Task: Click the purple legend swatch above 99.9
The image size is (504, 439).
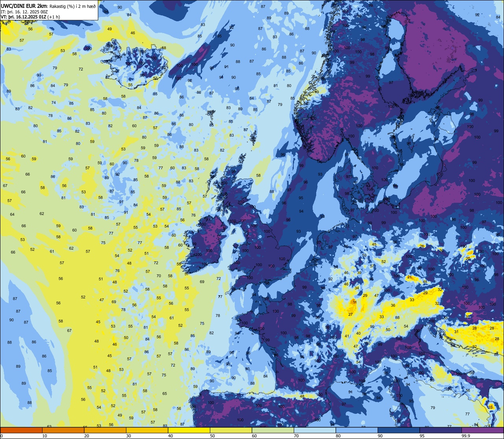Action: pos(482,430)
